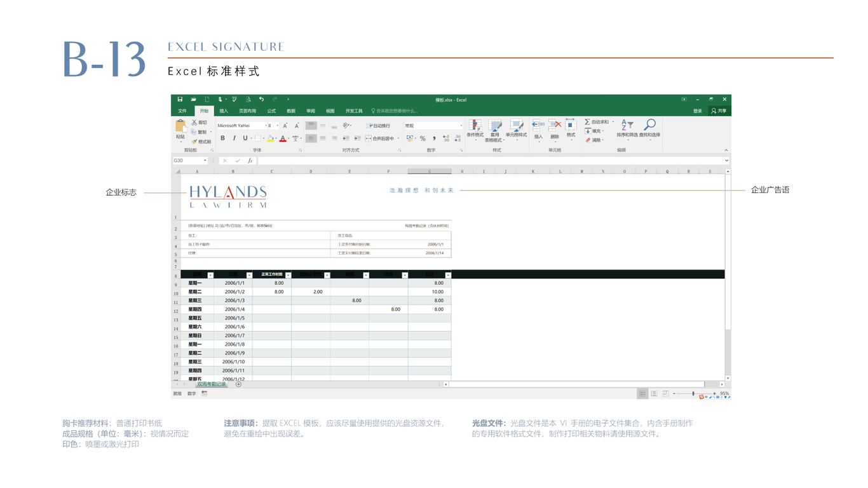Open the number format 常规 dropdown
Screen dimensions: 868x488
[461, 126]
